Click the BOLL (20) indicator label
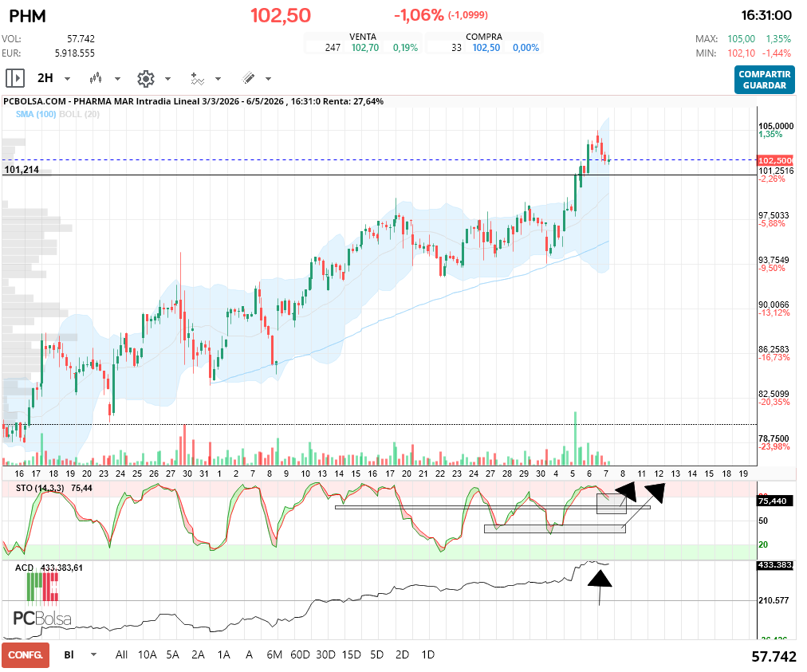Viewport: 807px width, 672px height. [79, 114]
